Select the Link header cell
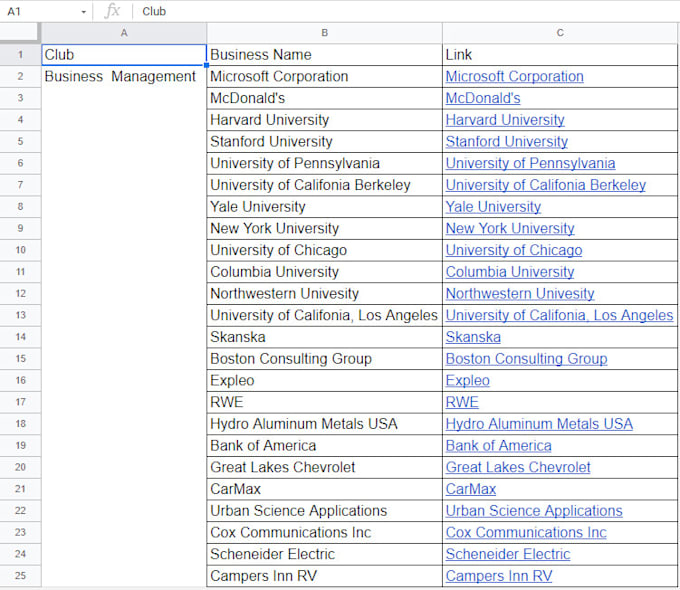This screenshot has height=590, width=680. 560,55
